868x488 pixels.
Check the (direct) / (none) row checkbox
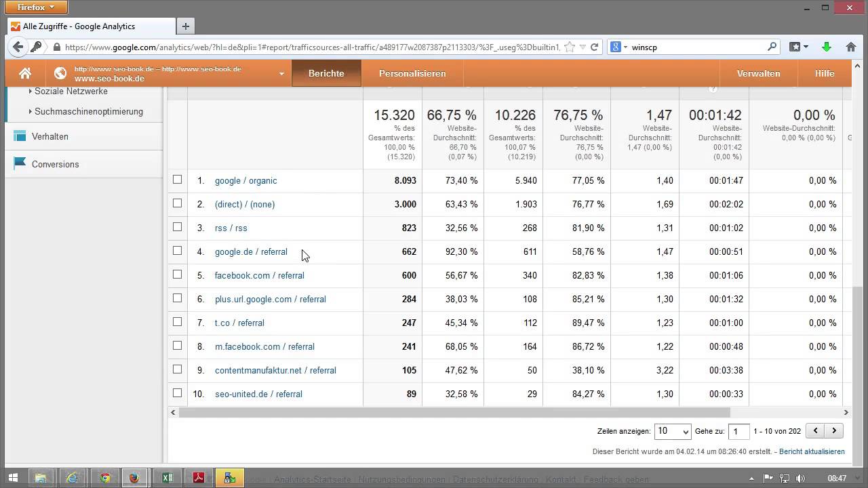(177, 203)
